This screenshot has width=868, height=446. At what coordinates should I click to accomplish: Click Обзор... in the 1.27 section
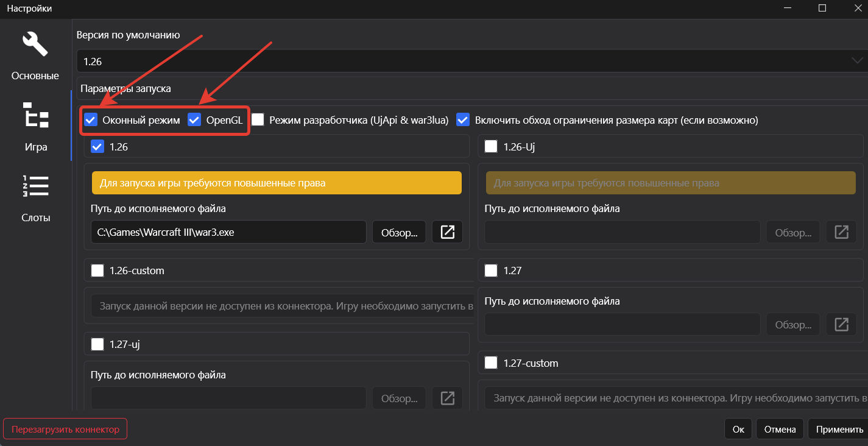click(793, 325)
